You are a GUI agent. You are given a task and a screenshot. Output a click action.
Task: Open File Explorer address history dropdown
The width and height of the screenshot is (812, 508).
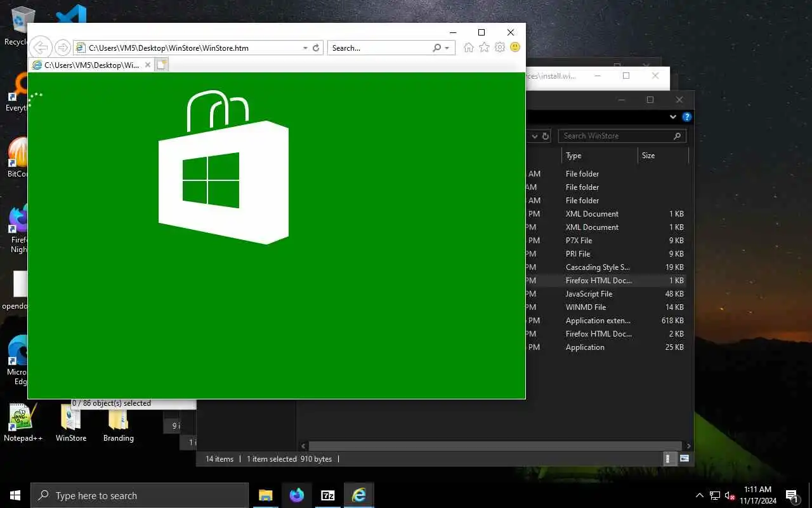534,136
